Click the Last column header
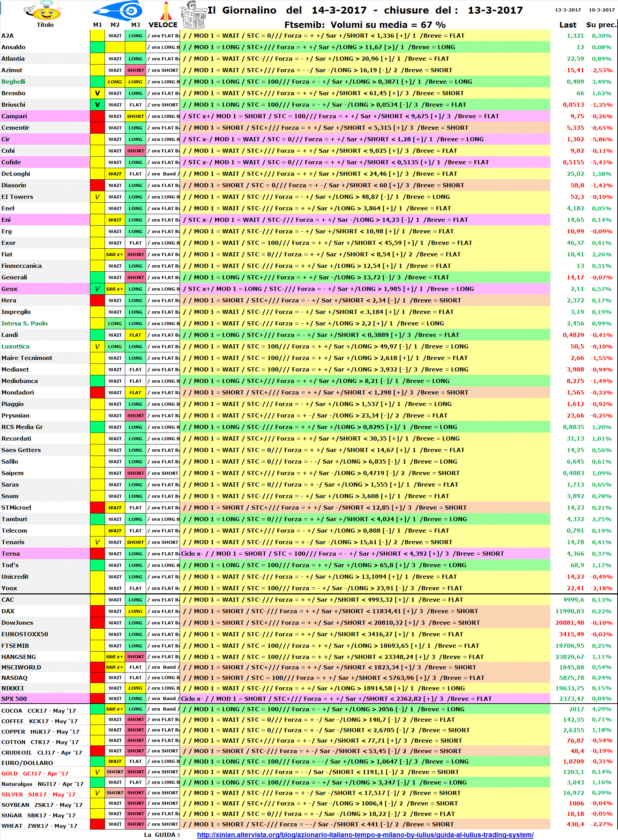 pos(567,25)
